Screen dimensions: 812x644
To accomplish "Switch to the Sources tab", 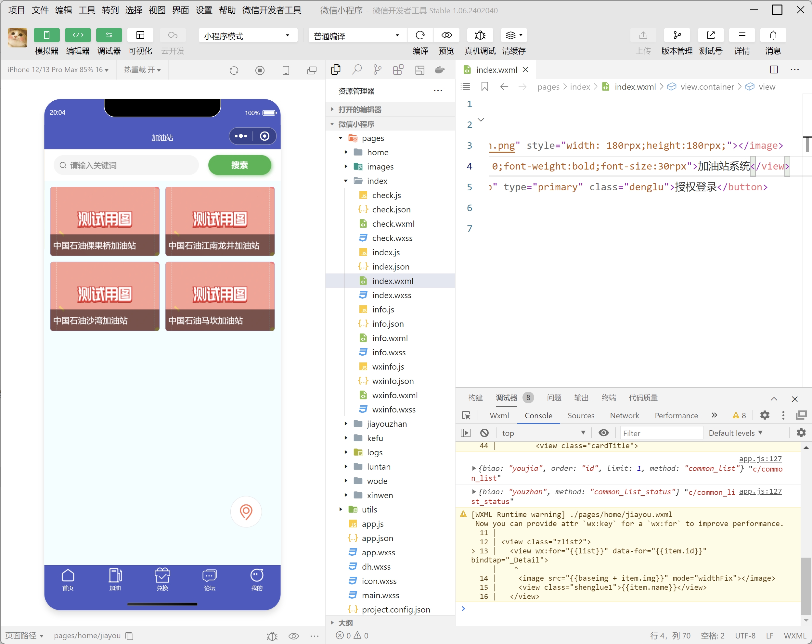I will pos(581,416).
